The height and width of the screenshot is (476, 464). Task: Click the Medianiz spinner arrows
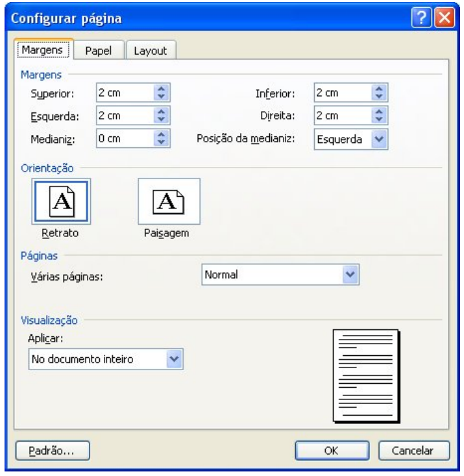(162, 138)
